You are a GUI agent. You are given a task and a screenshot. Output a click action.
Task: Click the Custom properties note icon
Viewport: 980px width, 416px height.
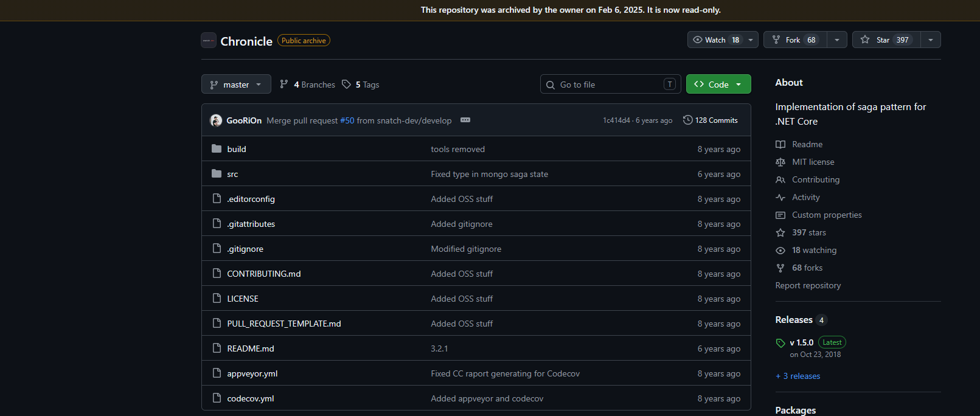click(x=780, y=215)
